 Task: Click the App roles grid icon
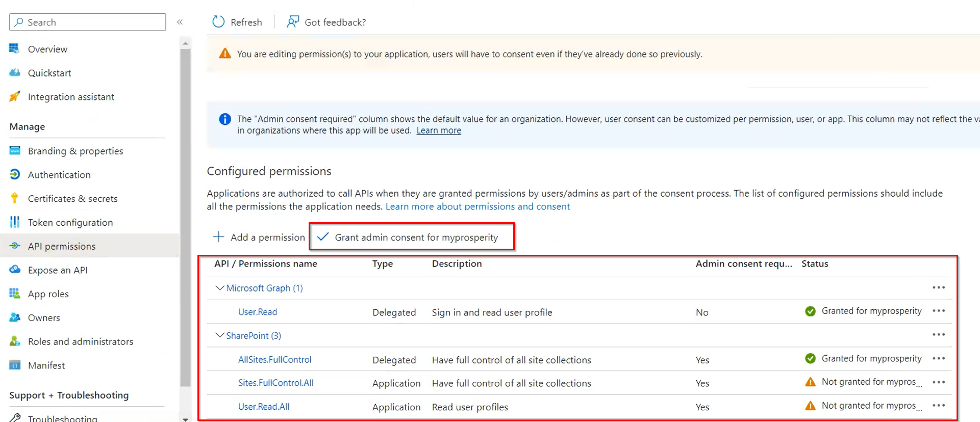click(15, 294)
